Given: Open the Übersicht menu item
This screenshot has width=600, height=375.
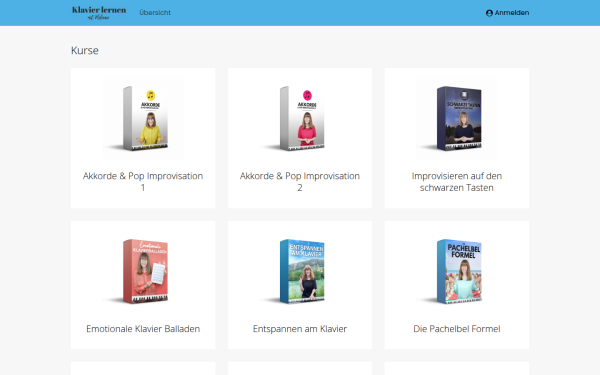Looking at the screenshot, I should tap(155, 13).
